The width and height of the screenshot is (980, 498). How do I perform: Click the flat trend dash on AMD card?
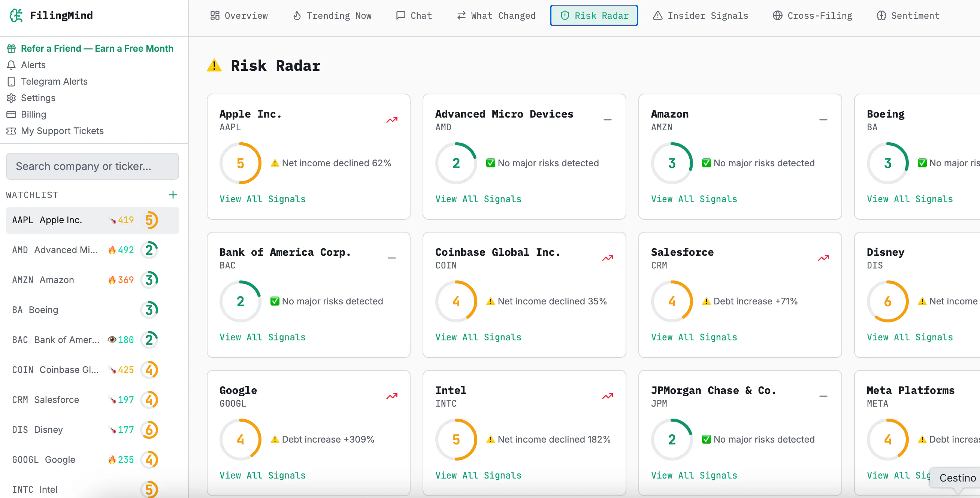click(608, 120)
